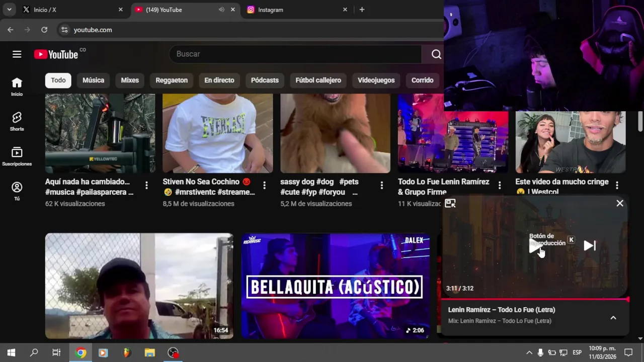The image size is (644, 362).
Task: Open options for 'Stiven No Sea Cochino' video
Action: tap(264, 186)
